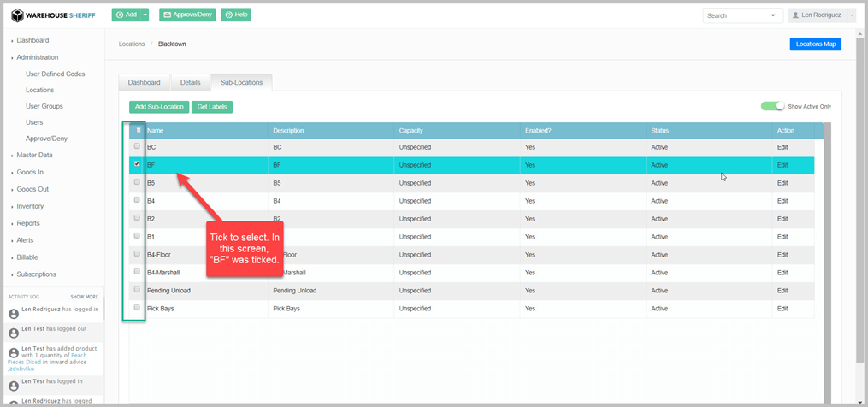
Task: Tick the checkbox for BC row
Action: [x=137, y=146]
